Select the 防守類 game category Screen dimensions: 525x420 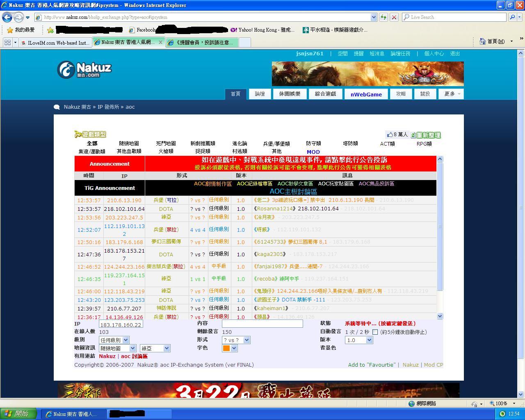coord(313,144)
